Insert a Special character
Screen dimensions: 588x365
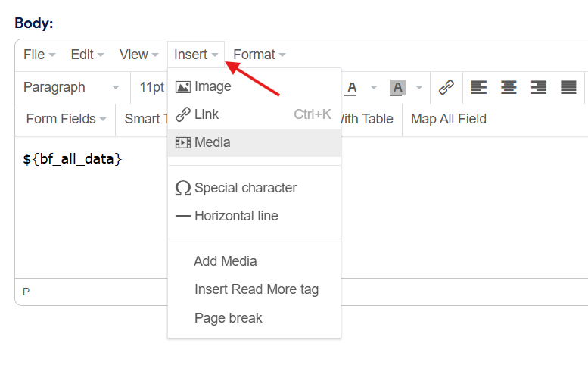click(x=244, y=188)
